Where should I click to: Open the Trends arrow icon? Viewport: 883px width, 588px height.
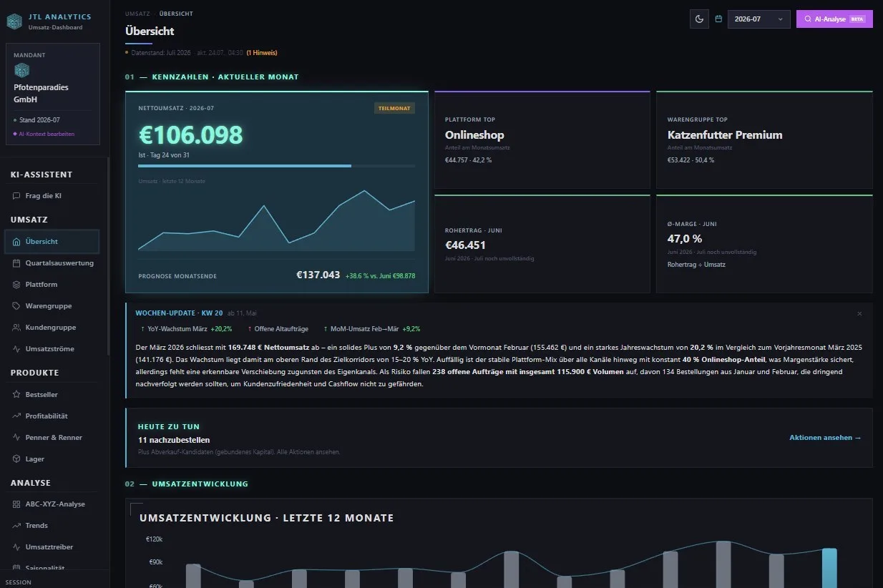coord(16,526)
